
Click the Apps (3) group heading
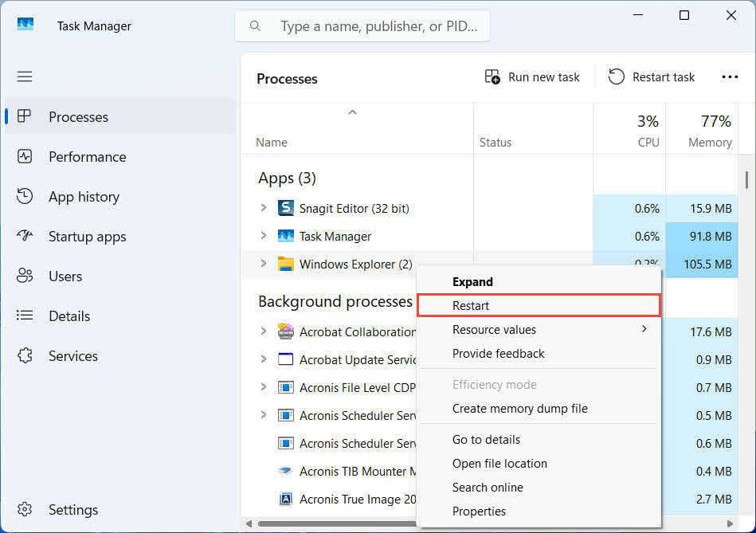tap(287, 178)
